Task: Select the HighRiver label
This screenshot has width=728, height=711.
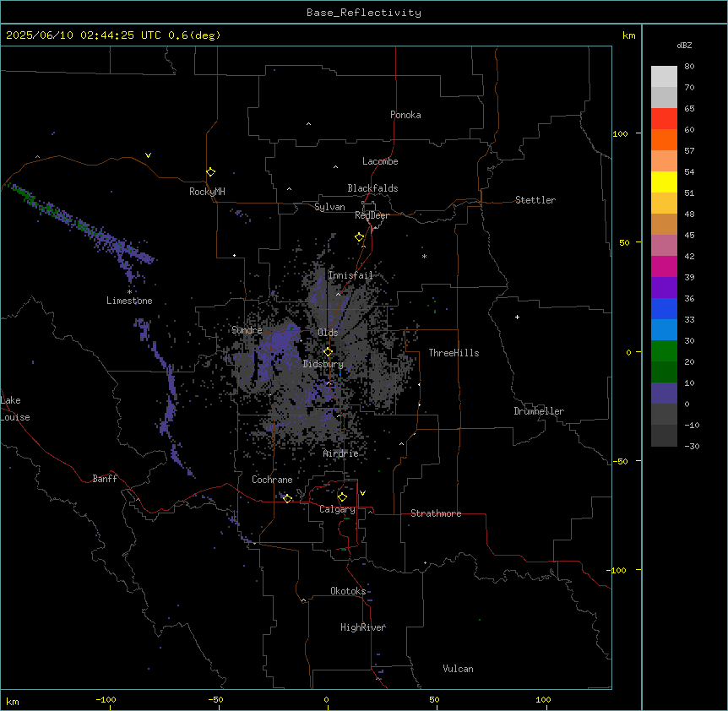Action: 363,627
